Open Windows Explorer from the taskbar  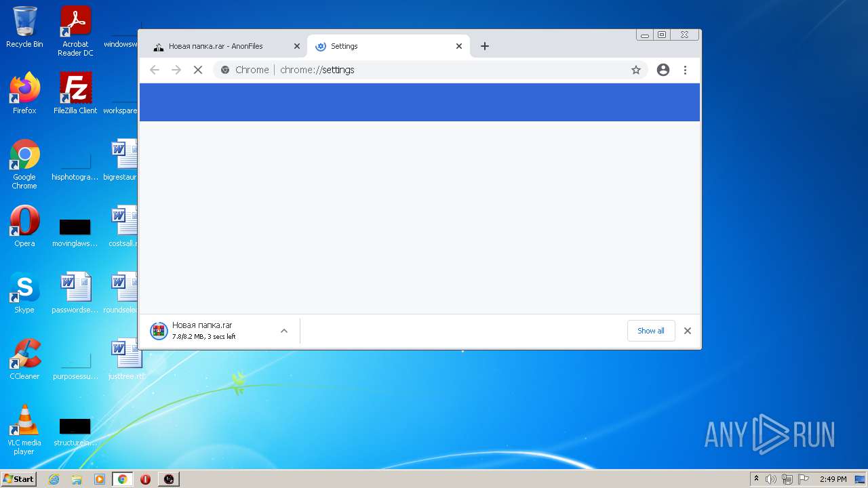tap(77, 479)
